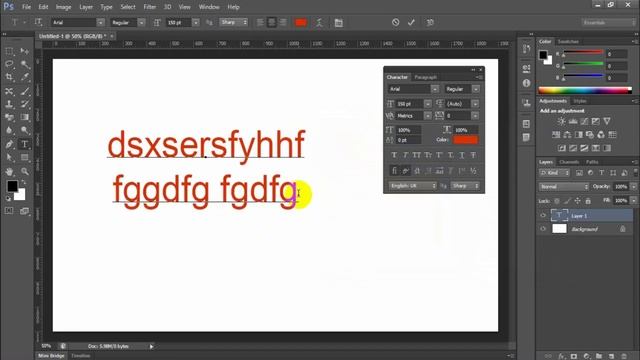The width and height of the screenshot is (640, 360).
Task: Select the Lasso tool
Action: (x=9, y=64)
